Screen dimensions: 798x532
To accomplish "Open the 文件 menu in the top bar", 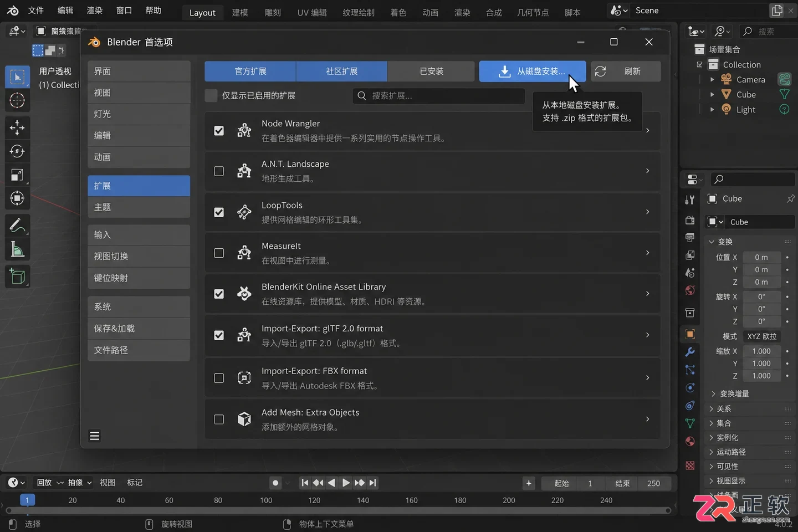I will point(36,11).
